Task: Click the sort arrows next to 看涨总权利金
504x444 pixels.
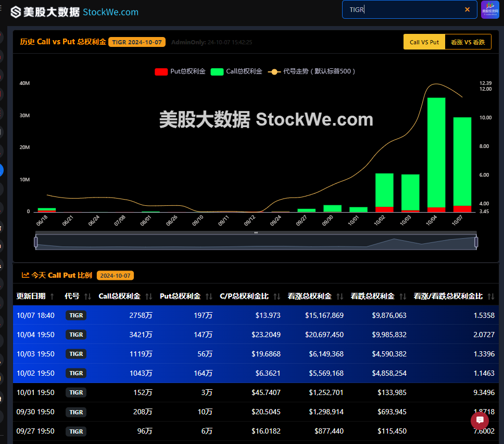Action: click(340, 297)
